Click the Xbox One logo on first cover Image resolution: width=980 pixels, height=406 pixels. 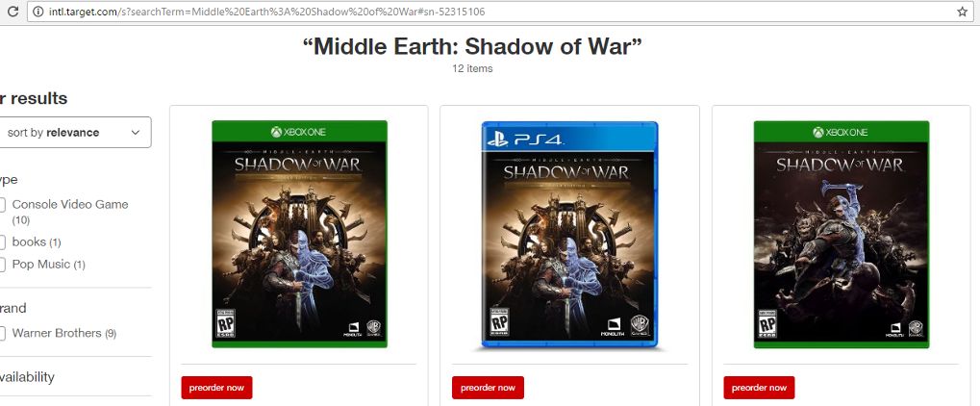click(298, 132)
